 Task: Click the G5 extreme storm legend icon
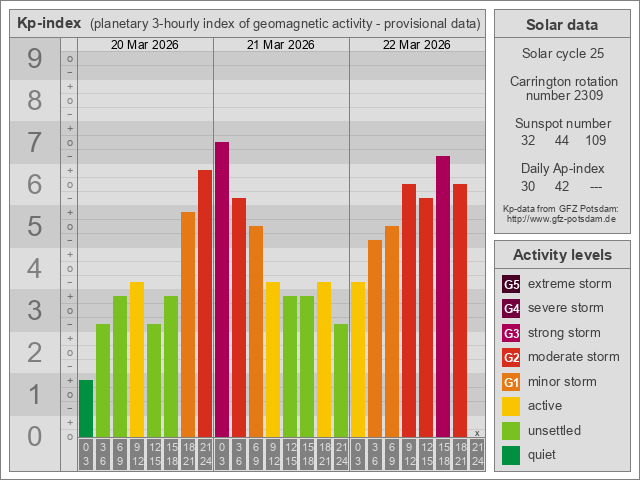[511, 284]
